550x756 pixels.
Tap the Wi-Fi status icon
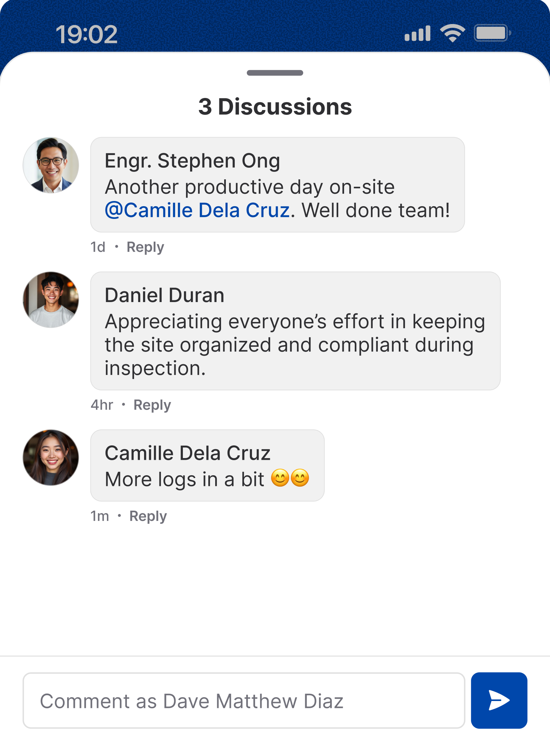452,34
